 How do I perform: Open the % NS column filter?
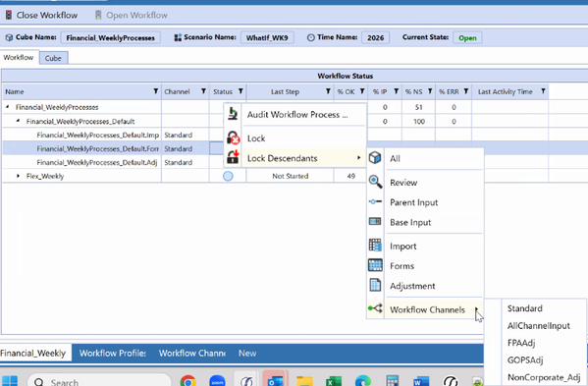(430, 91)
